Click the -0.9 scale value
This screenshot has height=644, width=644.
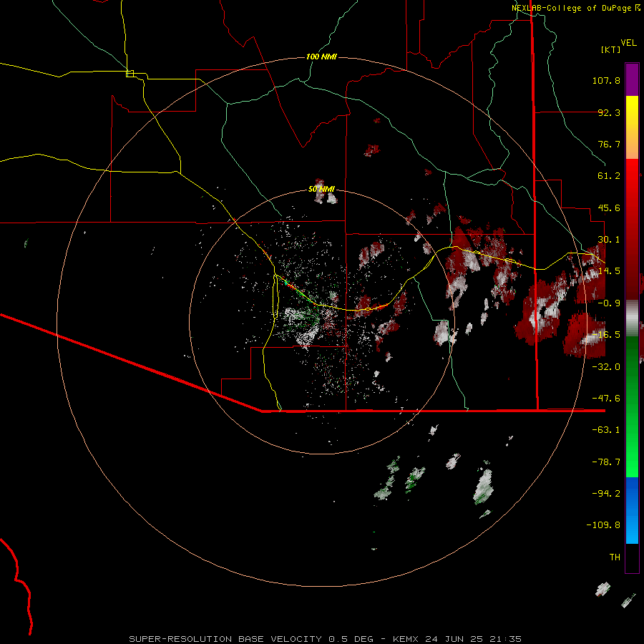point(609,303)
